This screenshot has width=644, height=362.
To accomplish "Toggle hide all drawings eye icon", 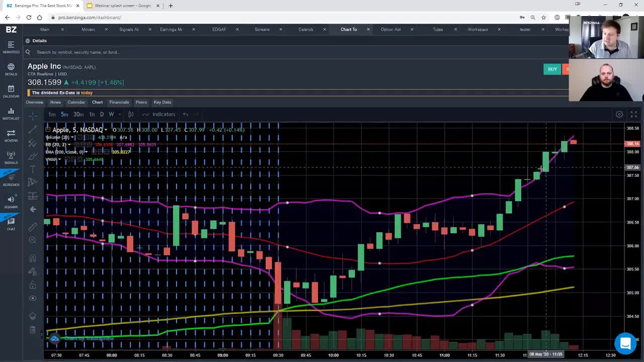I will pyautogui.click(x=33, y=298).
